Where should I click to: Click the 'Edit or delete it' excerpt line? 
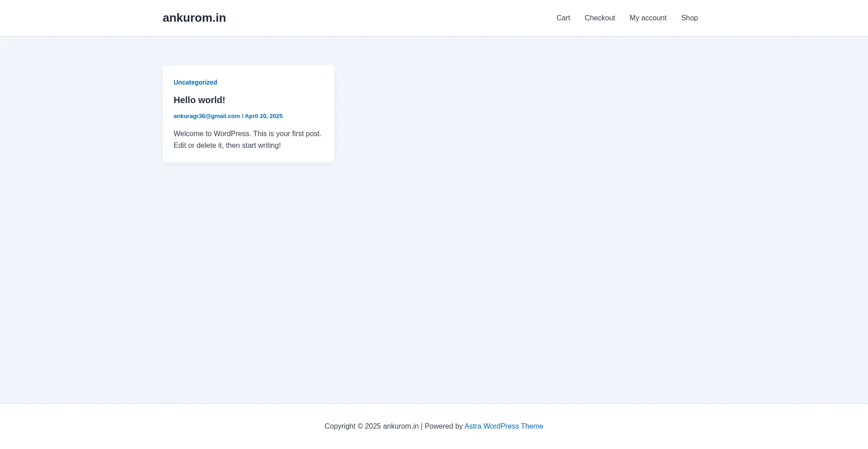(227, 146)
